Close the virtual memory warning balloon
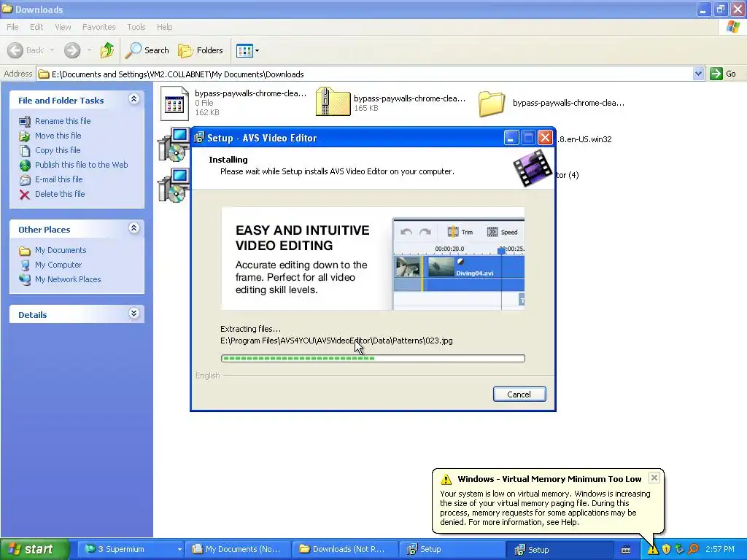The height and width of the screenshot is (560, 747). click(654, 478)
